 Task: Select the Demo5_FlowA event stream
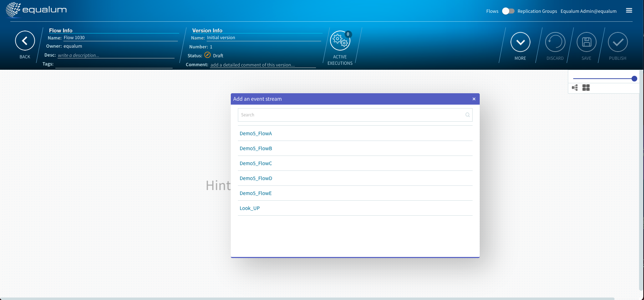pos(355,133)
